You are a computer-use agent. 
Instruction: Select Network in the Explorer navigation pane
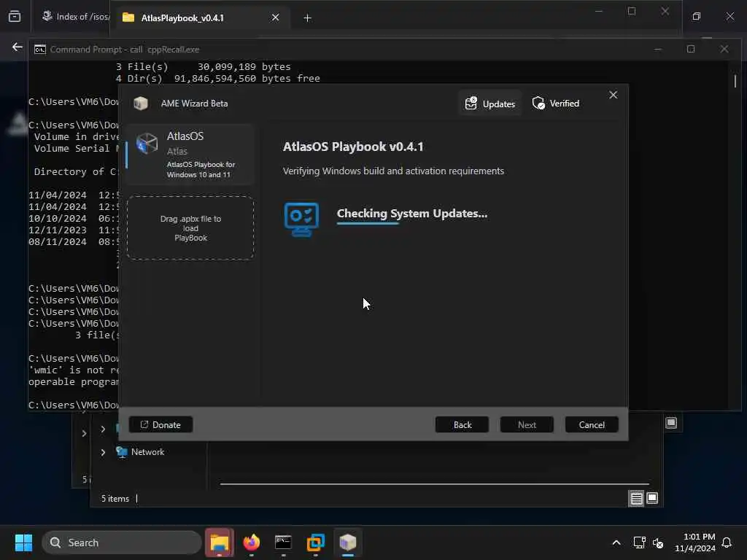[147, 452]
